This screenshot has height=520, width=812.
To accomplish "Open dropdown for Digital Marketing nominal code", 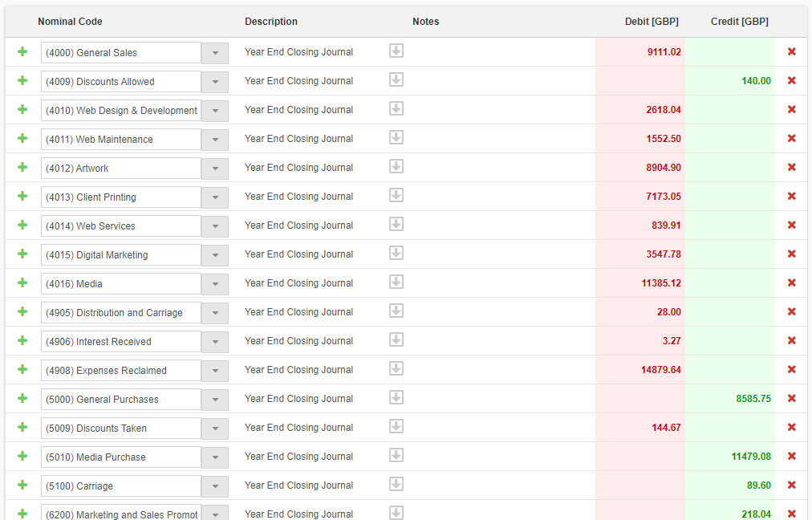I will point(214,255).
